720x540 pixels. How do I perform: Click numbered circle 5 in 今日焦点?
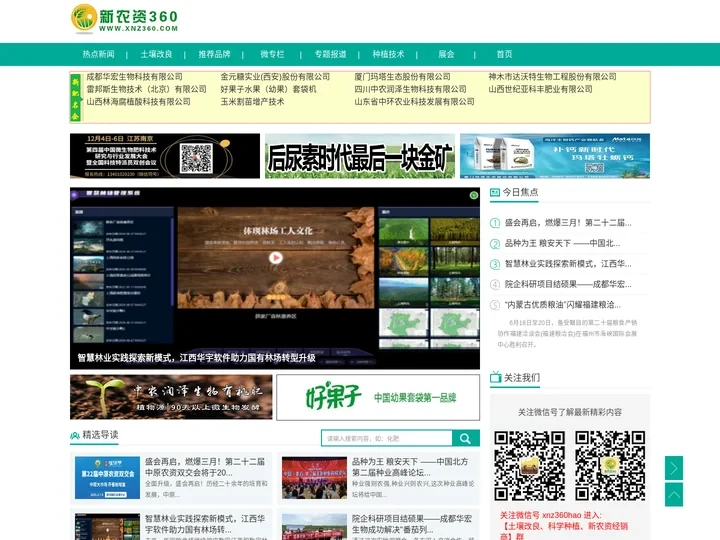(495, 305)
